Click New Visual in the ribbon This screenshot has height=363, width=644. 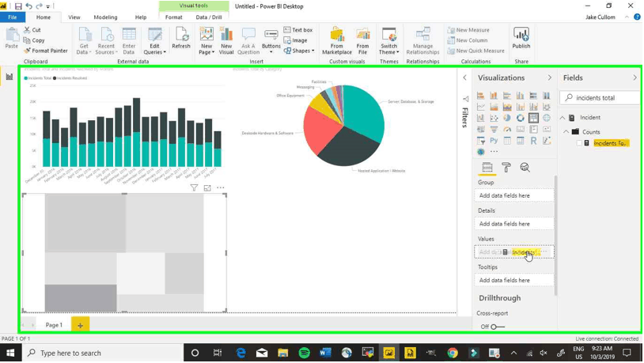226,40
